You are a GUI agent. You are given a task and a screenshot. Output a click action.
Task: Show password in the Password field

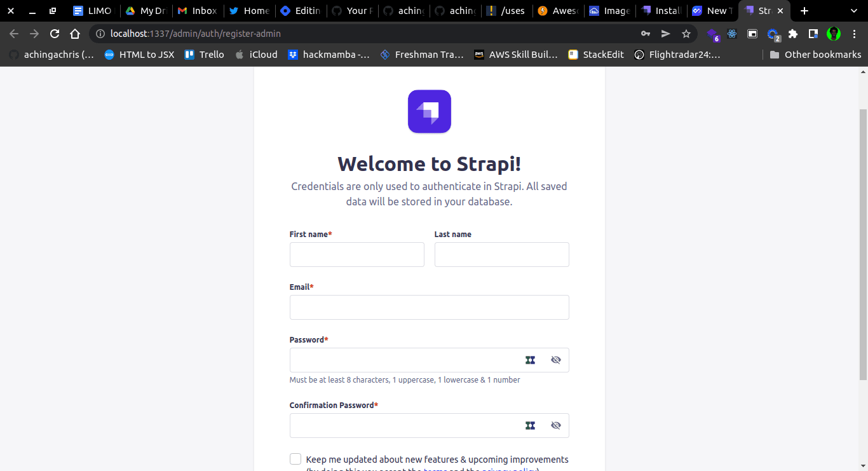tap(556, 360)
